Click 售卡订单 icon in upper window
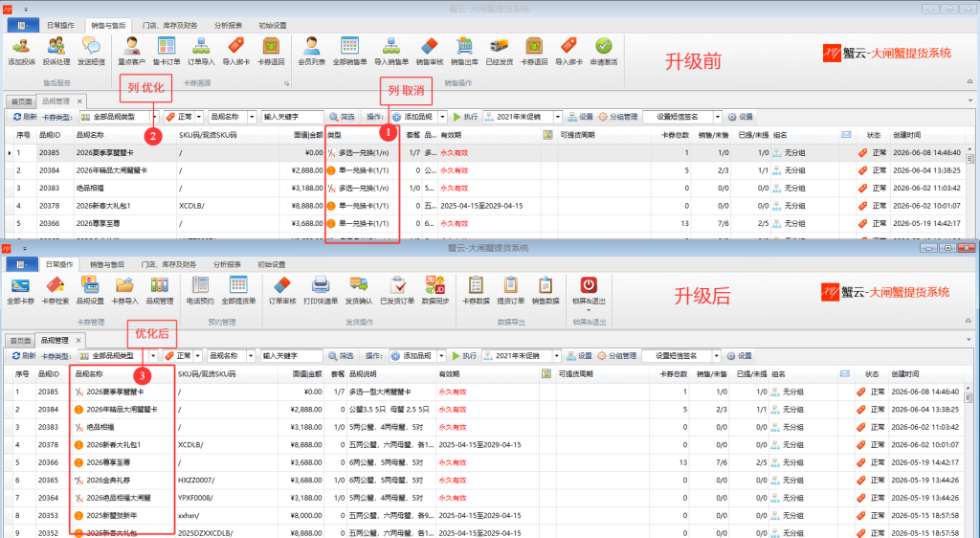Image resolution: width=980 pixels, height=538 pixels. (167, 46)
